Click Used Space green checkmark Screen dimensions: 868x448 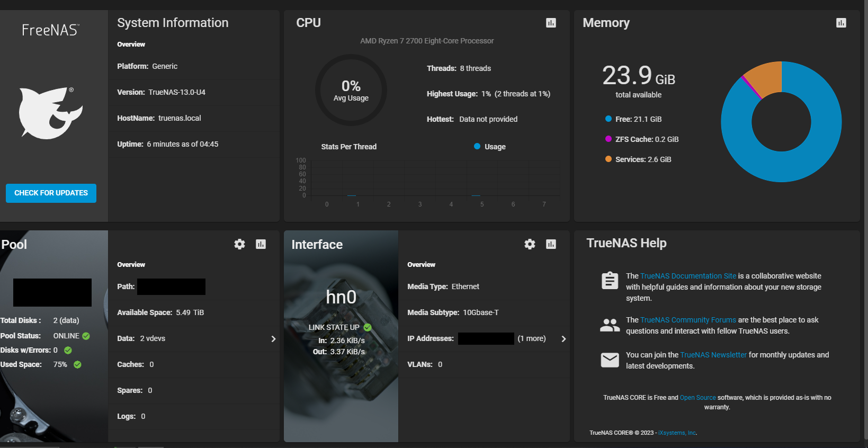pyautogui.click(x=77, y=364)
